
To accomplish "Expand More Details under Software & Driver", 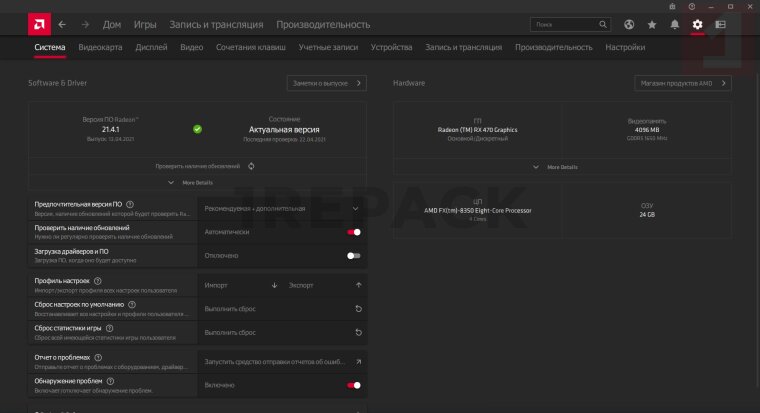I will coord(196,183).
